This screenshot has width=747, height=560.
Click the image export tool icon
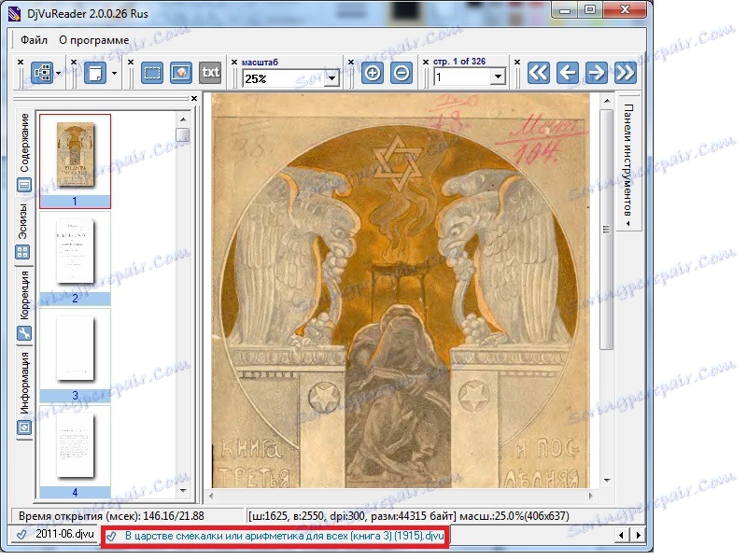pos(181,74)
